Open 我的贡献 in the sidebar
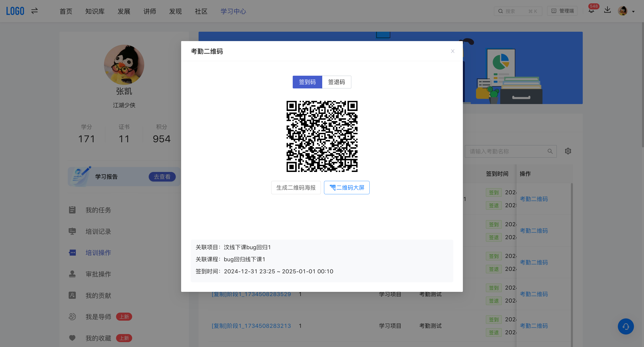 click(x=98, y=296)
